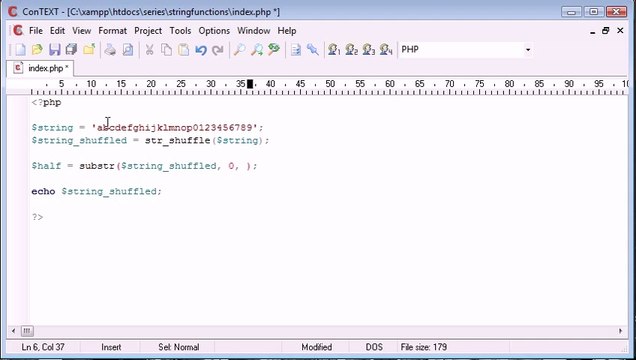Screen dimensions: 636x360
Task: Click the horizontal scrollbar left arrow
Action: pos(13,331)
